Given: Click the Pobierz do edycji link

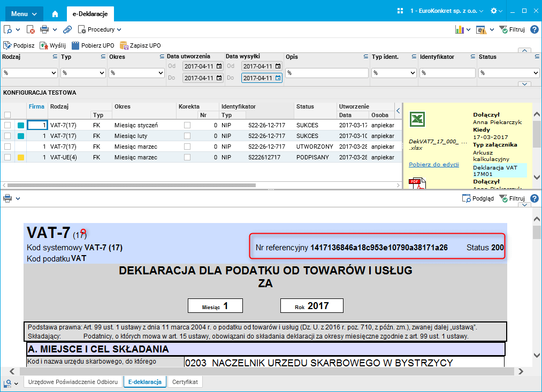Looking at the screenshot, I should 434,164.
